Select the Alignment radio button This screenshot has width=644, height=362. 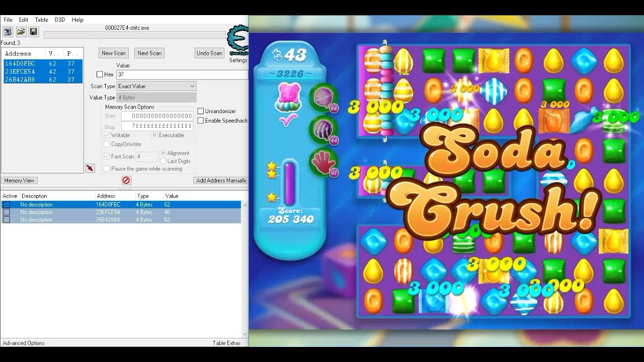163,153
